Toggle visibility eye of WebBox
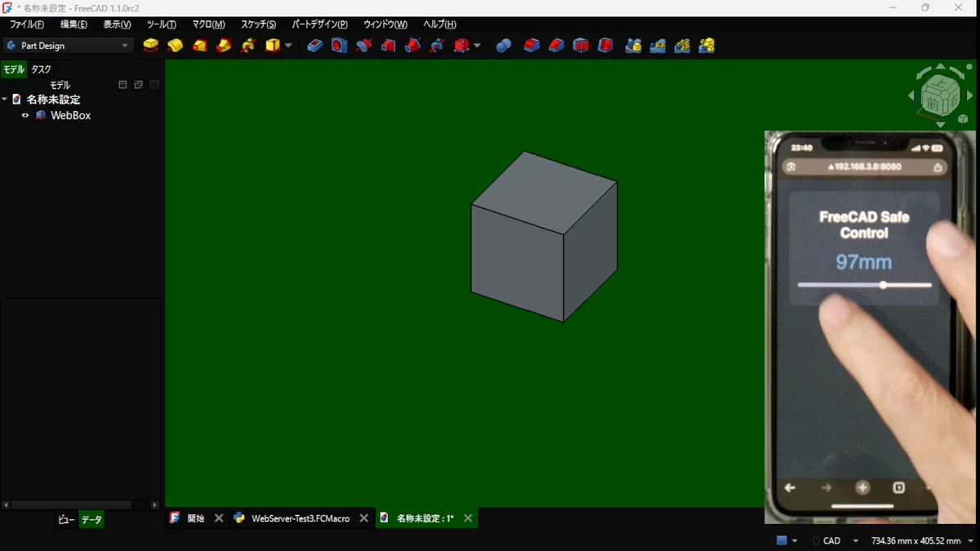980x551 pixels. point(25,115)
